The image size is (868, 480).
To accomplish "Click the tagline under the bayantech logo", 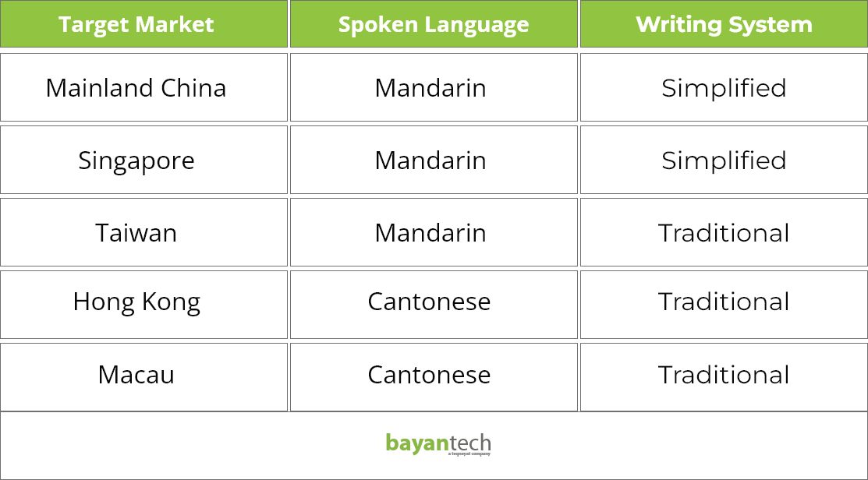I will pos(469,454).
